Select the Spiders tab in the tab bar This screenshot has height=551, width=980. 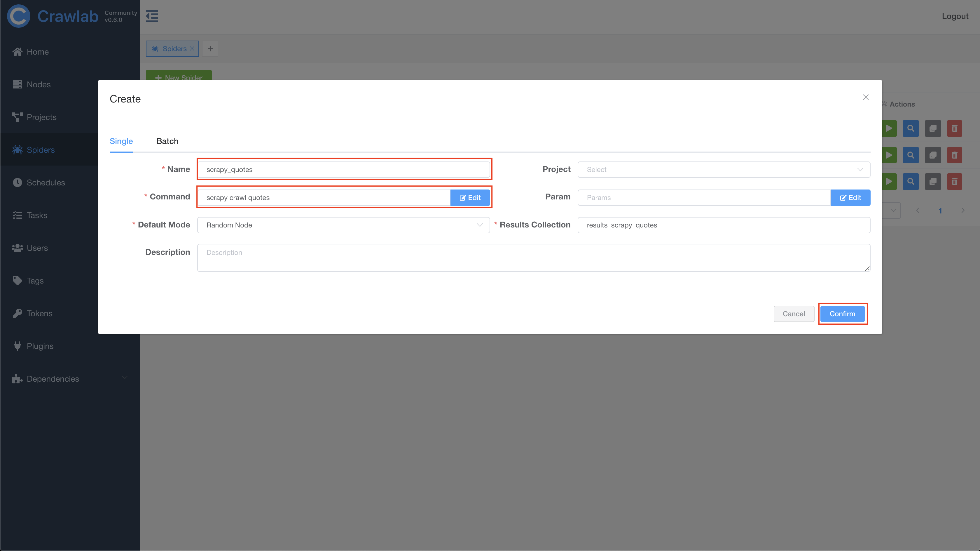tap(172, 49)
